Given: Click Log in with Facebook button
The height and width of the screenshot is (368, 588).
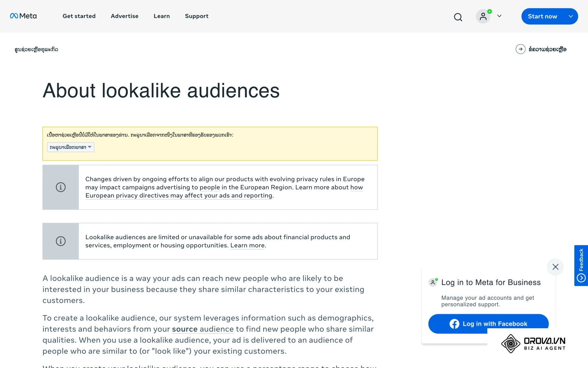Looking at the screenshot, I should [x=488, y=324].
